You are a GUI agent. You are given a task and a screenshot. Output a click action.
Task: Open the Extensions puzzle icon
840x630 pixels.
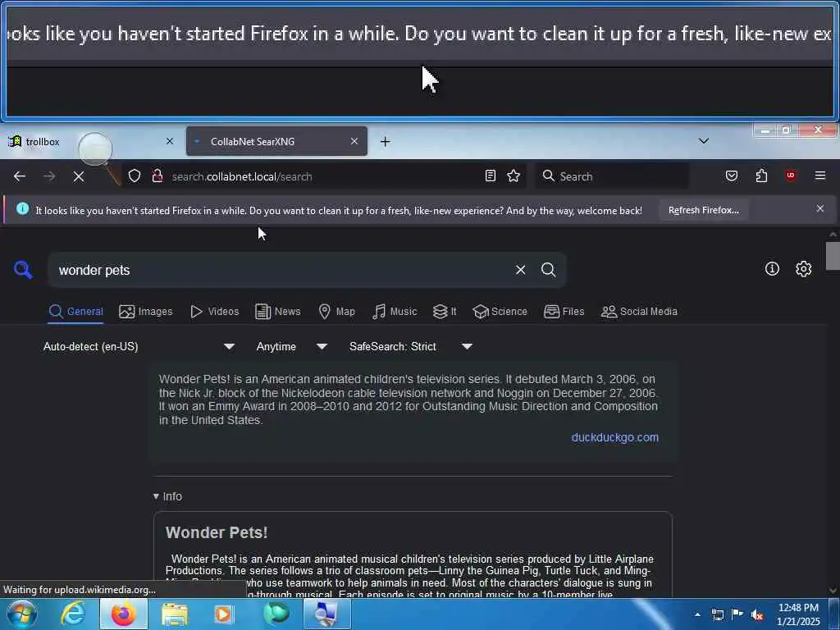pos(761,176)
